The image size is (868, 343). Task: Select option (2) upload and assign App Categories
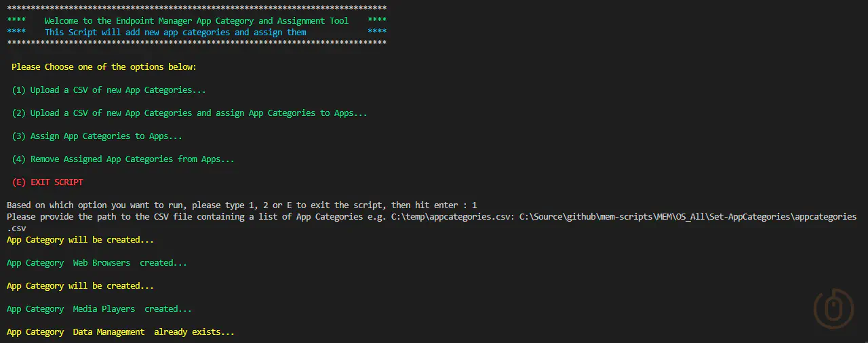[189, 113]
